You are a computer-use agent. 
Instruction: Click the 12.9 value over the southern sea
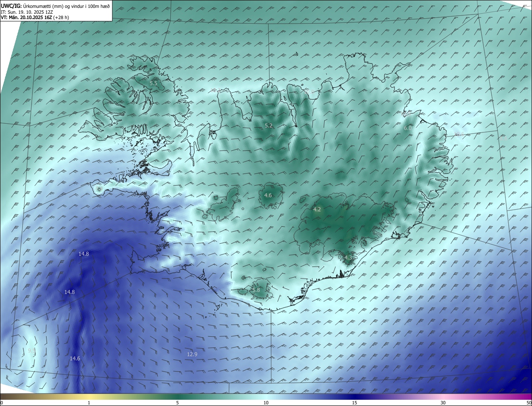click(x=192, y=354)
